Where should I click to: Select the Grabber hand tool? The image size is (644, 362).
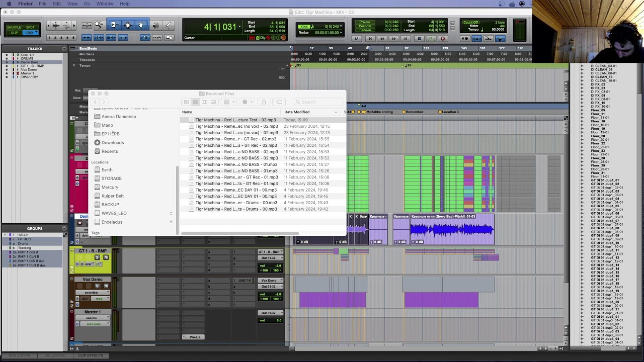pos(141,25)
